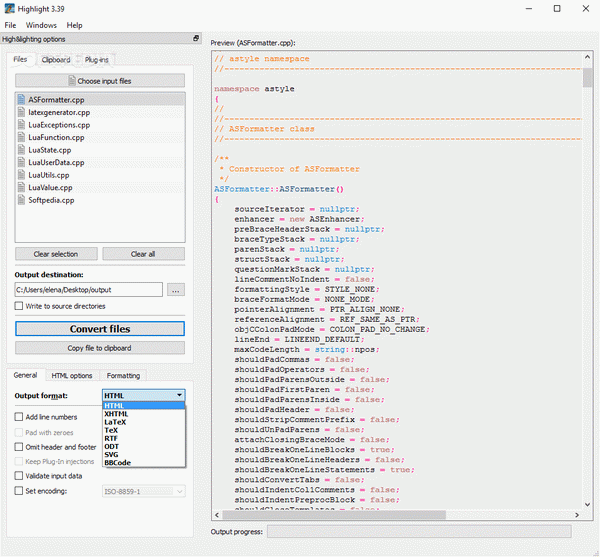
Task: Toggle Keep Plug-In injections checkbox
Action: (x=19, y=462)
